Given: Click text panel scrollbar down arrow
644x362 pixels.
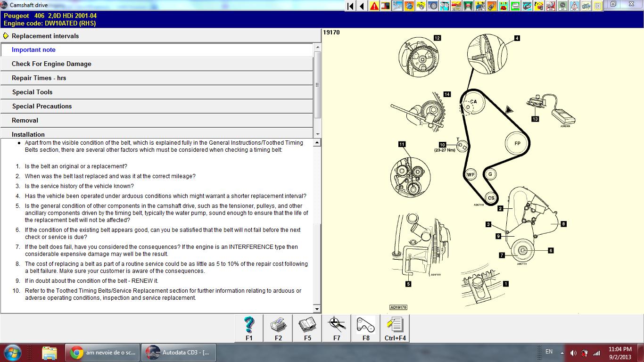Looking at the screenshot, I should [x=317, y=309].
